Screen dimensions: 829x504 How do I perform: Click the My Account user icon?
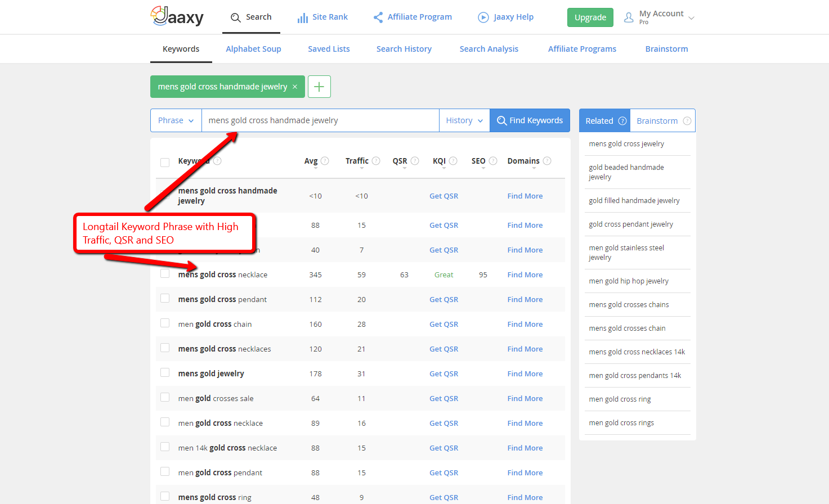coord(629,18)
